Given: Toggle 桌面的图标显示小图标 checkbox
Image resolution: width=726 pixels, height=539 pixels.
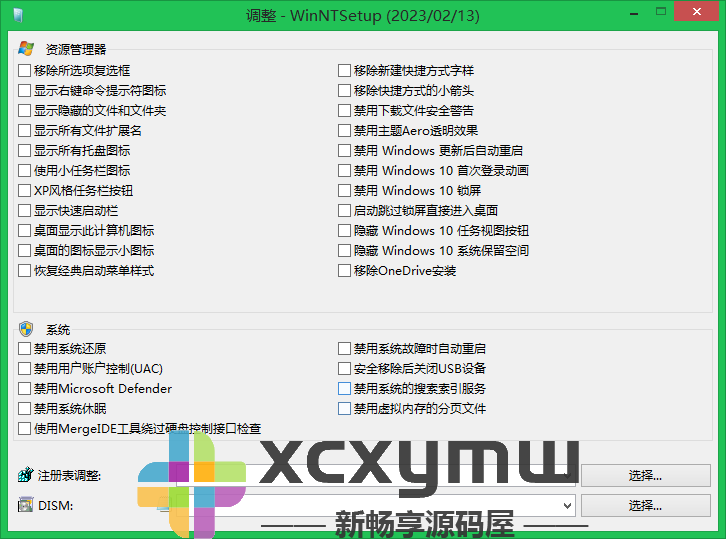Looking at the screenshot, I should [24, 251].
